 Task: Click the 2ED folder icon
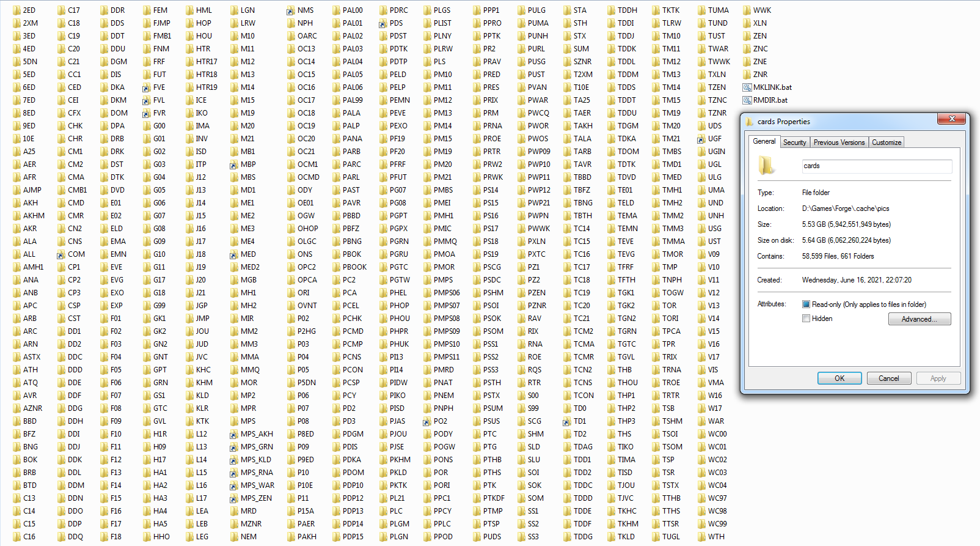click(x=16, y=10)
